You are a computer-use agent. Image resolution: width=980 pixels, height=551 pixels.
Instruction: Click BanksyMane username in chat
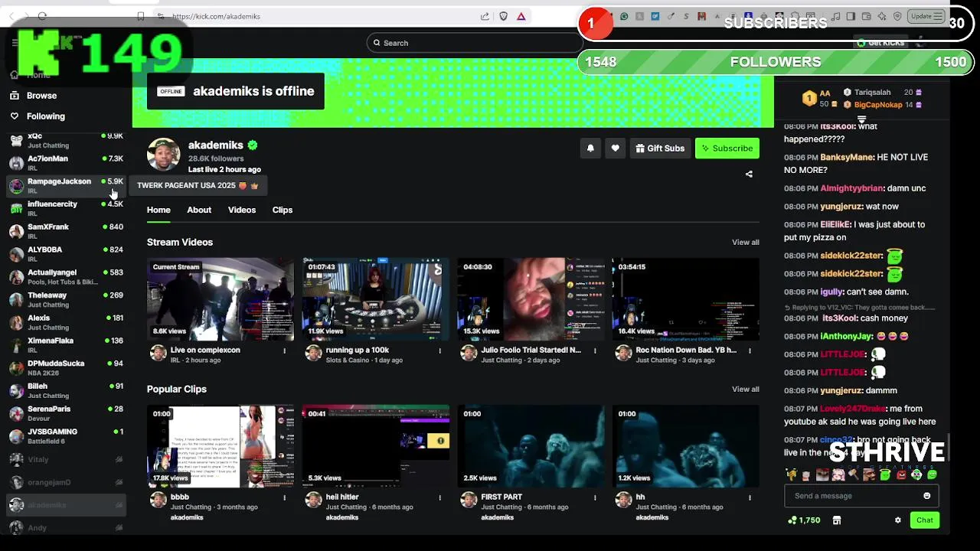pos(847,158)
